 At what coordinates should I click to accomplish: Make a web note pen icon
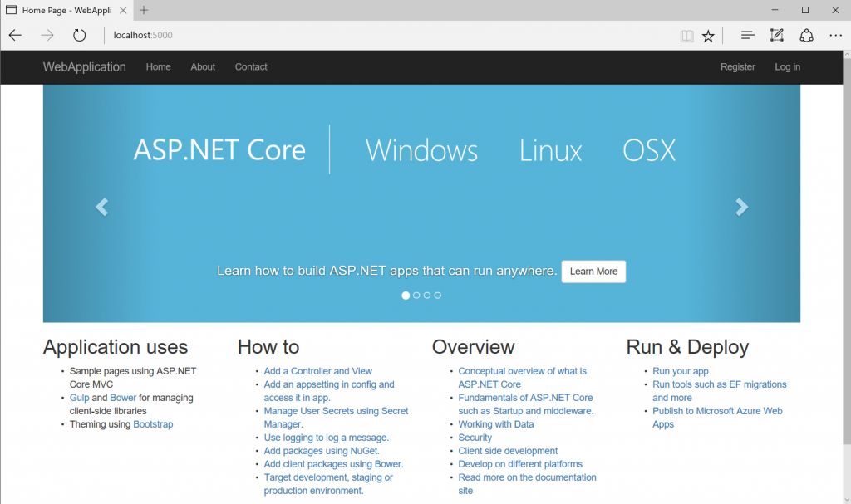777,35
